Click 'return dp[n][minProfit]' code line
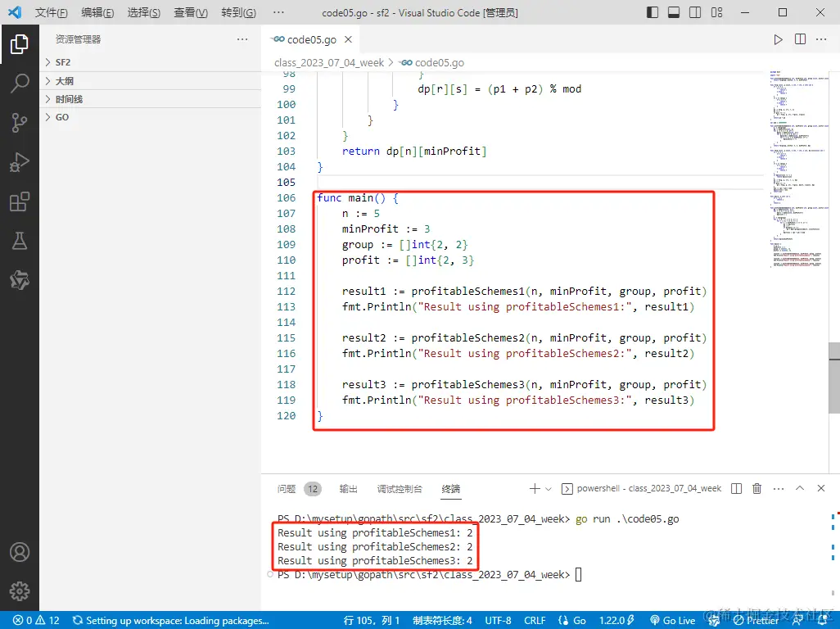 tap(414, 151)
